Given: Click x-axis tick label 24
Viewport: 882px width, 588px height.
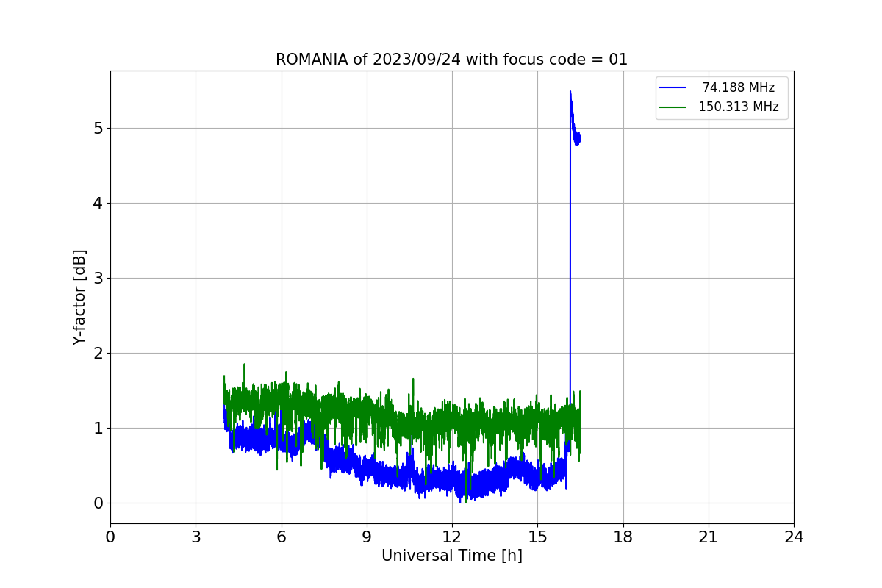Looking at the screenshot, I should point(794,537).
